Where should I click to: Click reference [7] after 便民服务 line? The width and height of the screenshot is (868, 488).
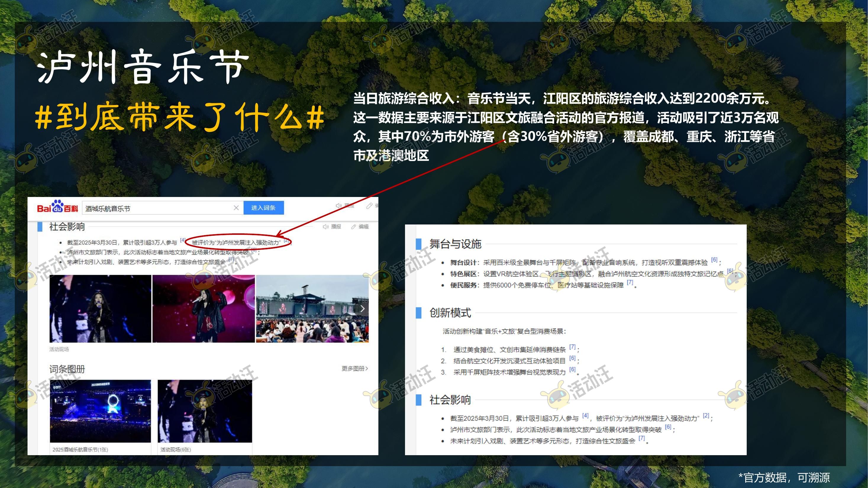(x=630, y=282)
